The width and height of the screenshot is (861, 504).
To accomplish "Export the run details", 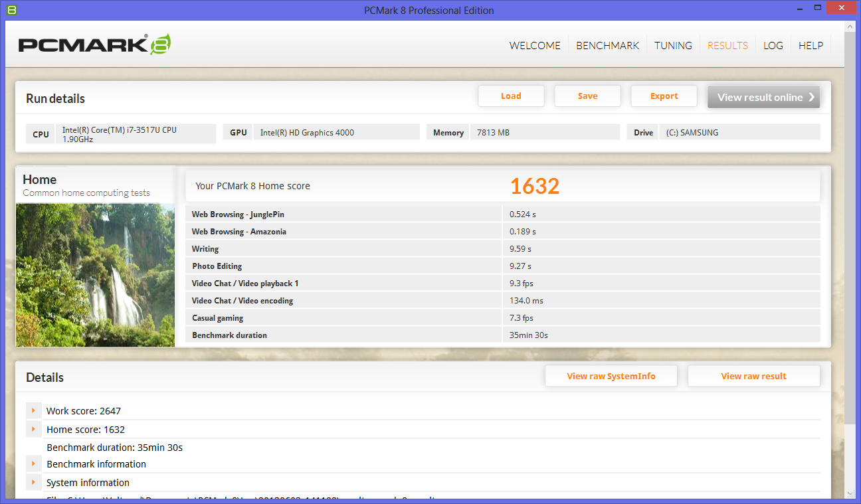I will point(664,96).
